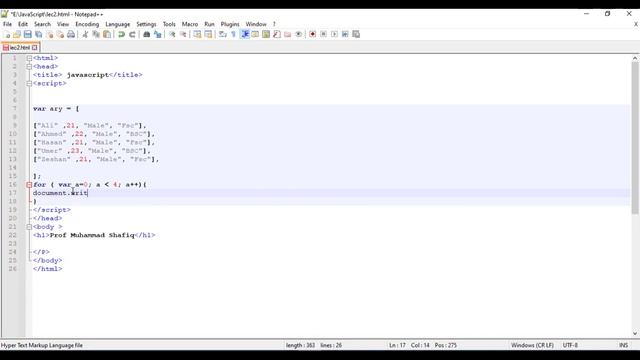The height and width of the screenshot is (360, 640).
Task: Toggle synchronized horizontal scrolling icon
Action: click(208, 34)
